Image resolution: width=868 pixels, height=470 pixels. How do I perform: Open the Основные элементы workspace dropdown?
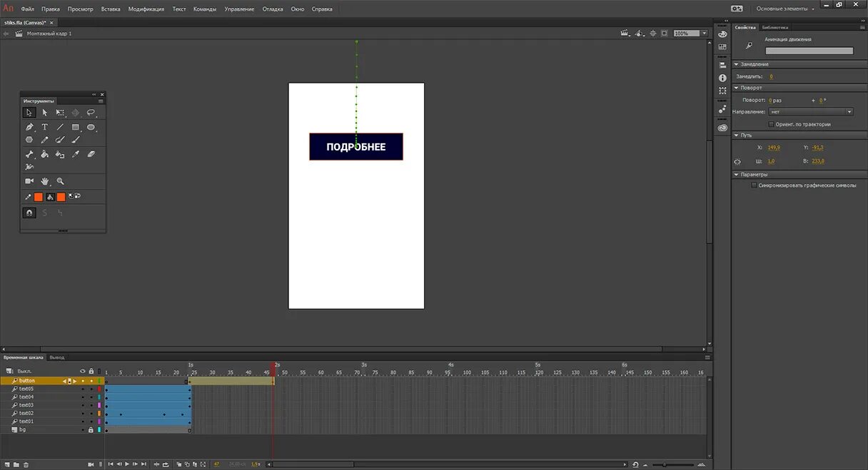click(x=785, y=9)
